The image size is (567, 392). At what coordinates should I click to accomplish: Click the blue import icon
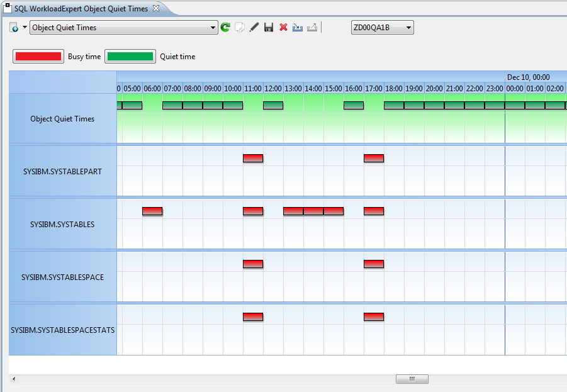pos(298,28)
